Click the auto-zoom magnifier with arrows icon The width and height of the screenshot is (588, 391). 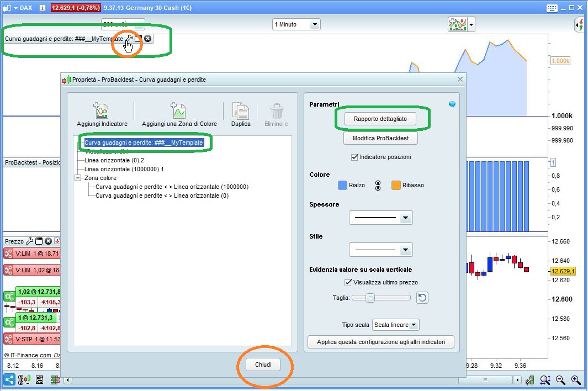[545, 380]
